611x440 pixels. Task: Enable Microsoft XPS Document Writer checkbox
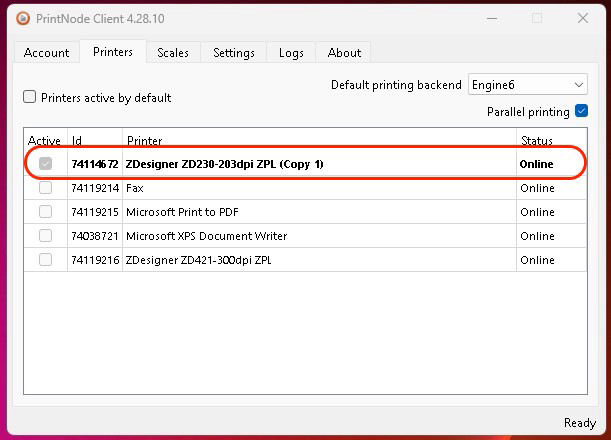(45, 236)
